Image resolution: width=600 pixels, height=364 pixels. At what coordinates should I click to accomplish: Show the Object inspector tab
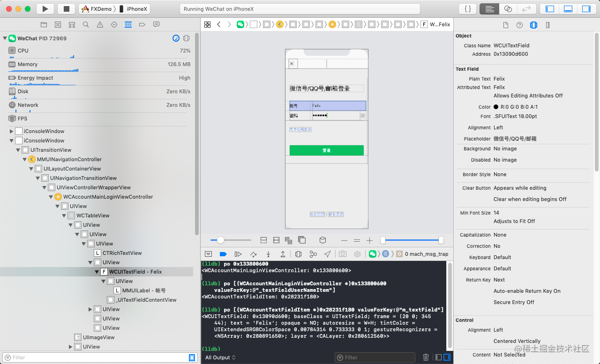pos(533,25)
